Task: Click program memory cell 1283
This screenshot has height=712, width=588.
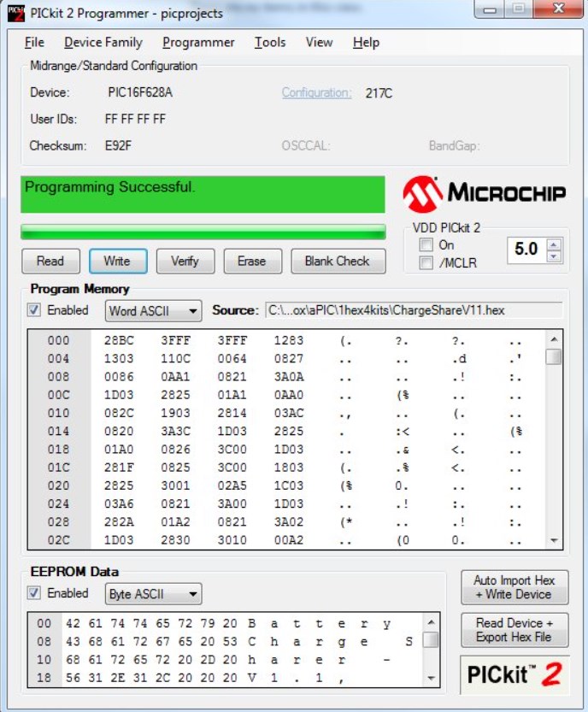Action: pos(289,340)
